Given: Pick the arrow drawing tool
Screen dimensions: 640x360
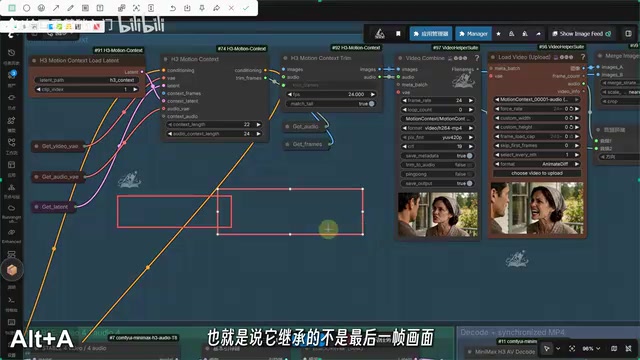Looking at the screenshot, I should (56, 8).
